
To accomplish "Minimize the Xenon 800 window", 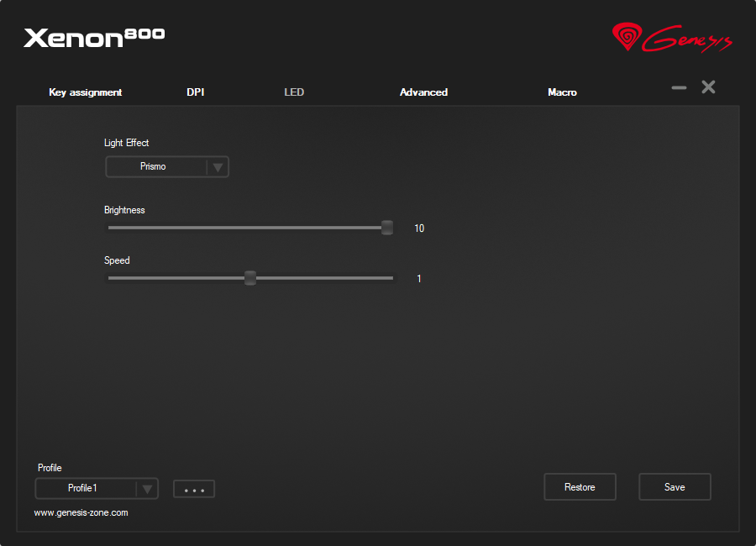I will click(x=679, y=87).
